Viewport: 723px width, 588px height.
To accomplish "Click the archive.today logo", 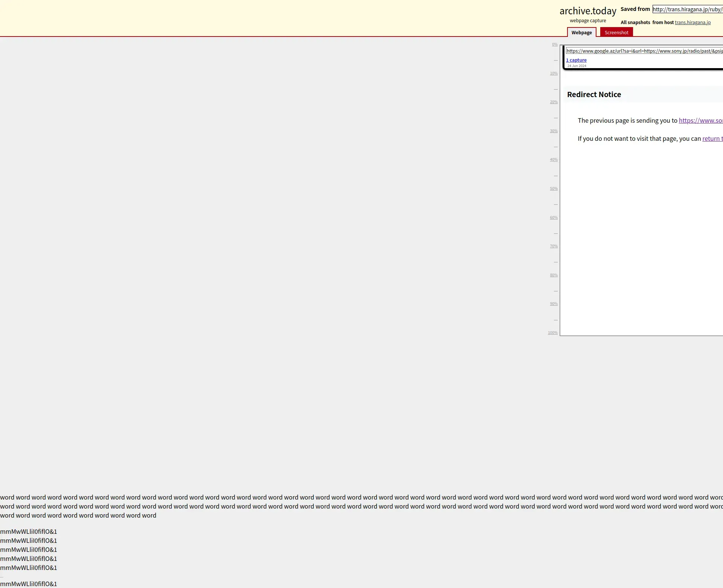I will point(587,11).
